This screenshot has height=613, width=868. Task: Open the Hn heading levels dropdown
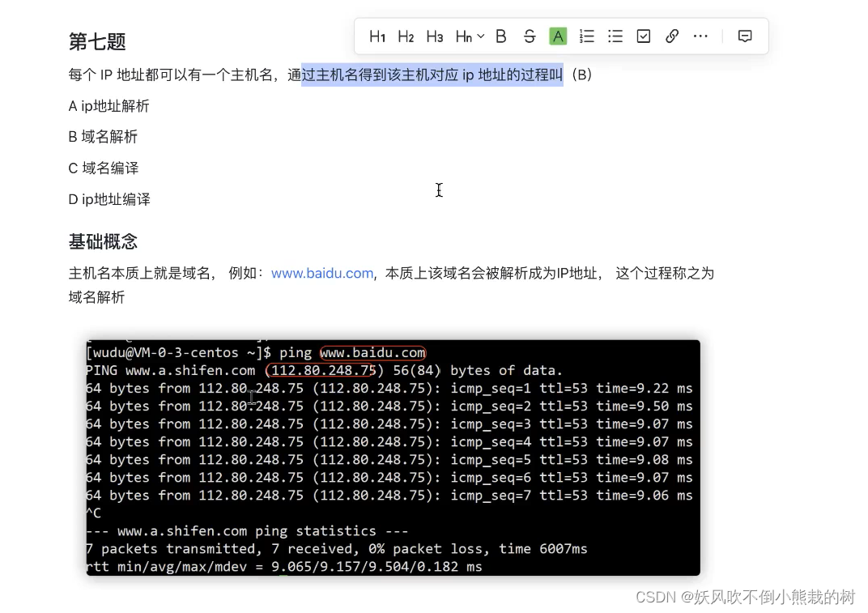tap(470, 36)
